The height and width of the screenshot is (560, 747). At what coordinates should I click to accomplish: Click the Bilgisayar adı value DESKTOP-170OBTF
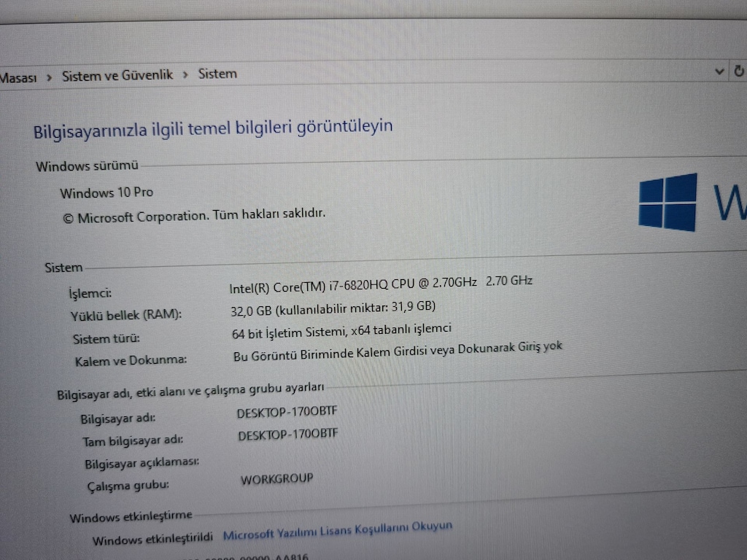(x=287, y=412)
